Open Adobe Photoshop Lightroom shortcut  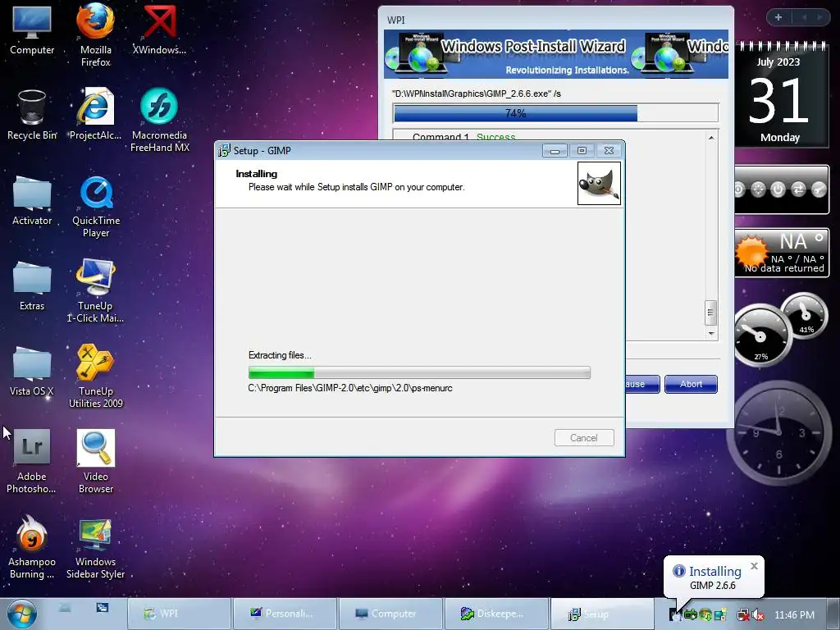[x=32, y=461]
